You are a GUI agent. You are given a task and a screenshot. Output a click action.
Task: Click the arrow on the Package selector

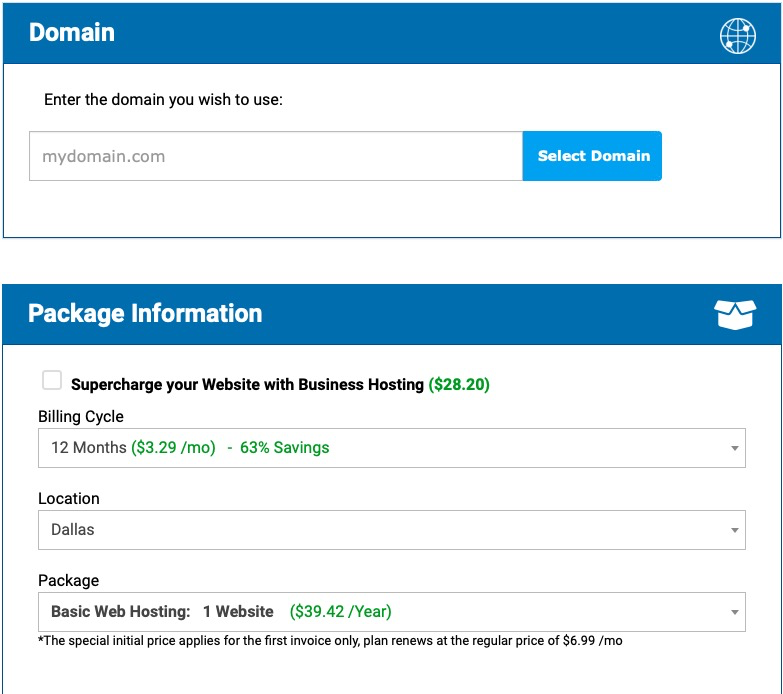click(735, 612)
